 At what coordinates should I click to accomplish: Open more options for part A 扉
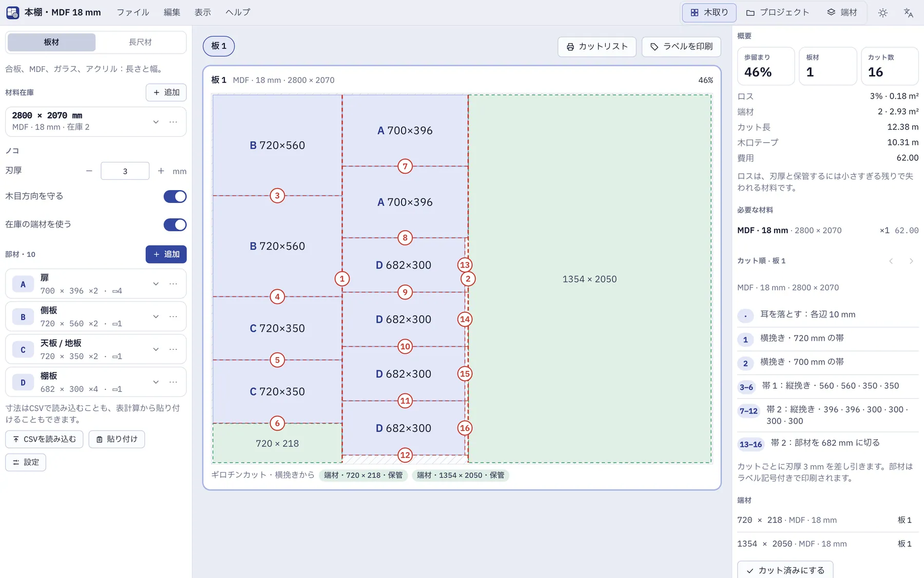174,284
